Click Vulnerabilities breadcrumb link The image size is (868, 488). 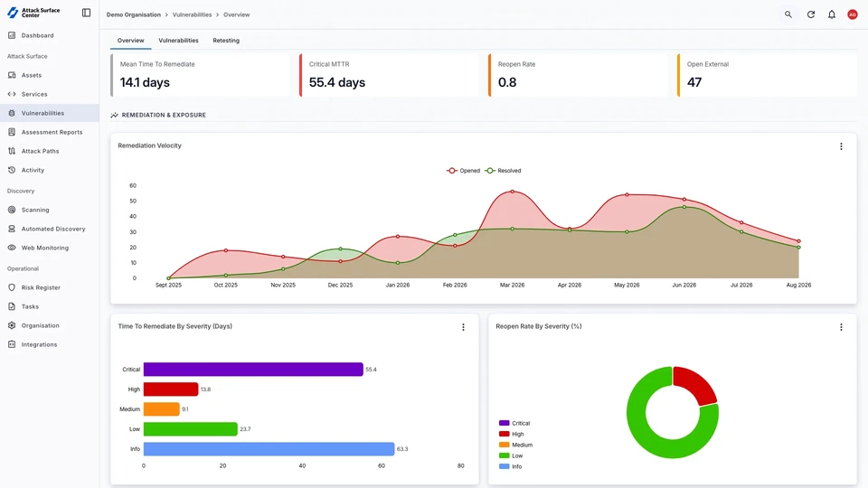192,15
